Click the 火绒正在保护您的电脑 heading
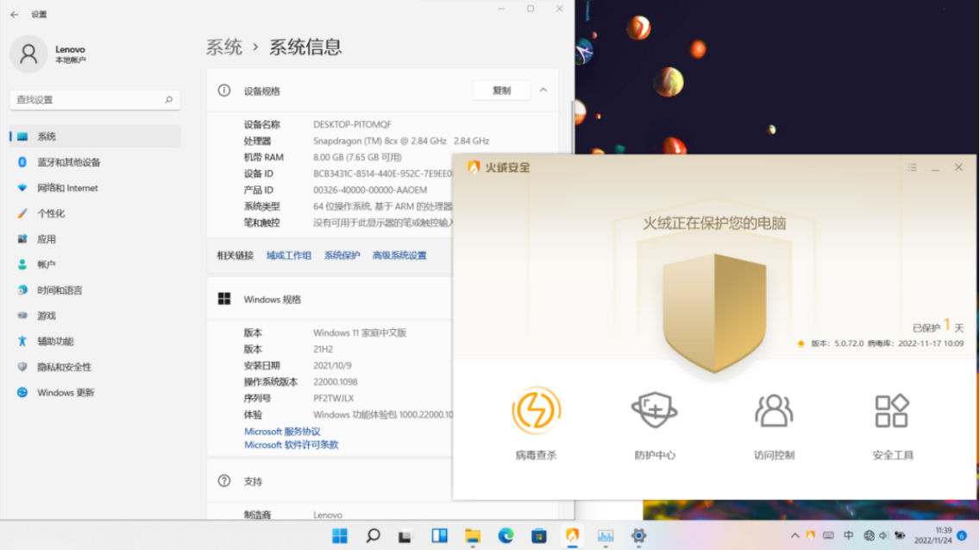The height and width of the screenshot is (550, 980). (x=714, y=224)
